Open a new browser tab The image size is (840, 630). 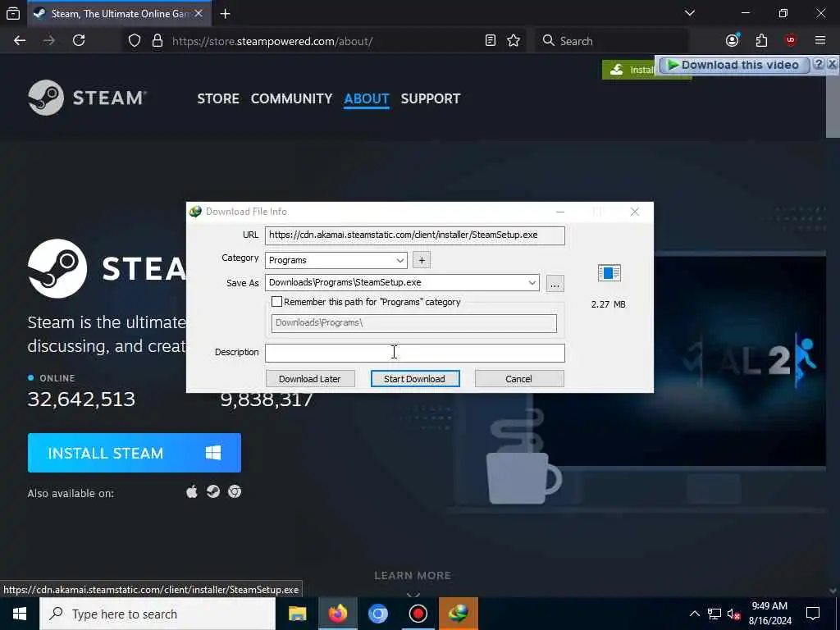(226, 14)
